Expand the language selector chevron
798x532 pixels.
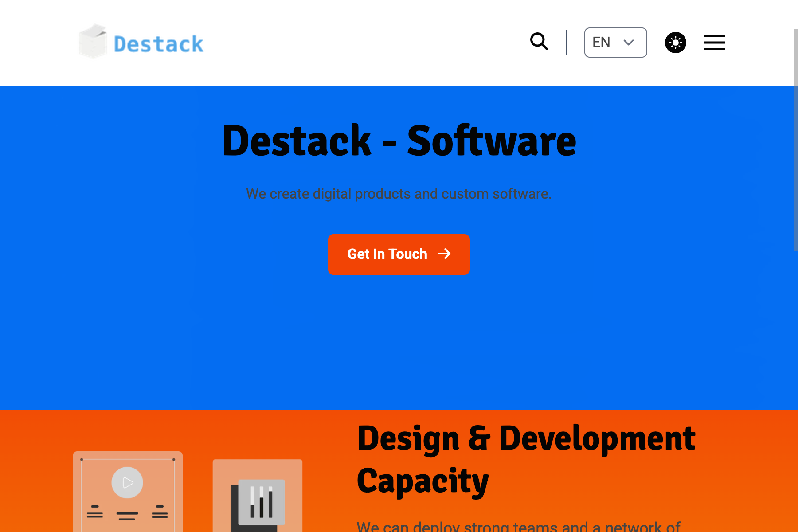[x=629, y=43]
